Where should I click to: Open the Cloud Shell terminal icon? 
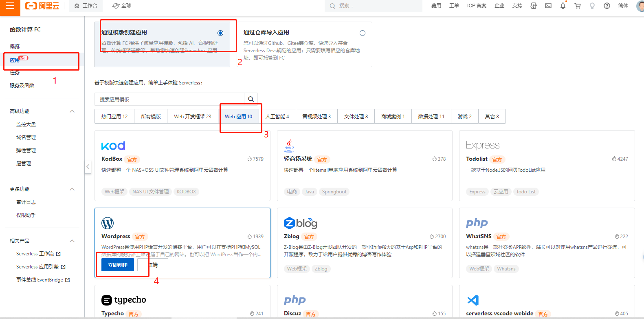point(548,6)
